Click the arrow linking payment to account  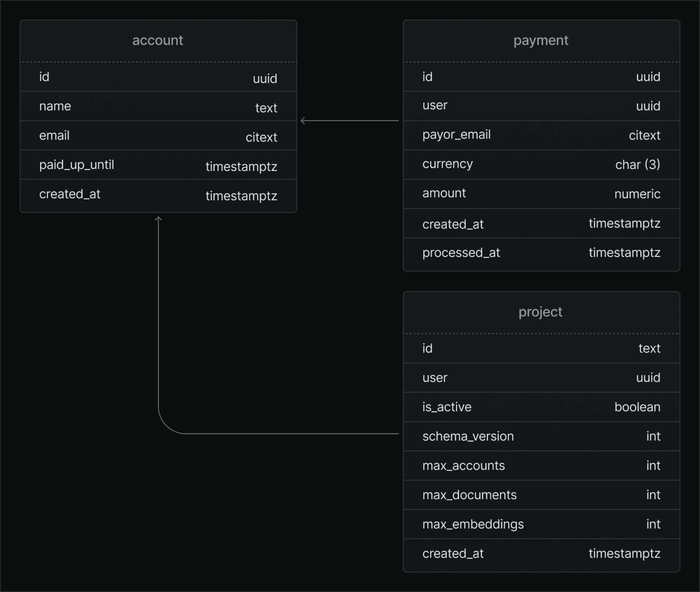pyautogui.click(x=350, y=120)
